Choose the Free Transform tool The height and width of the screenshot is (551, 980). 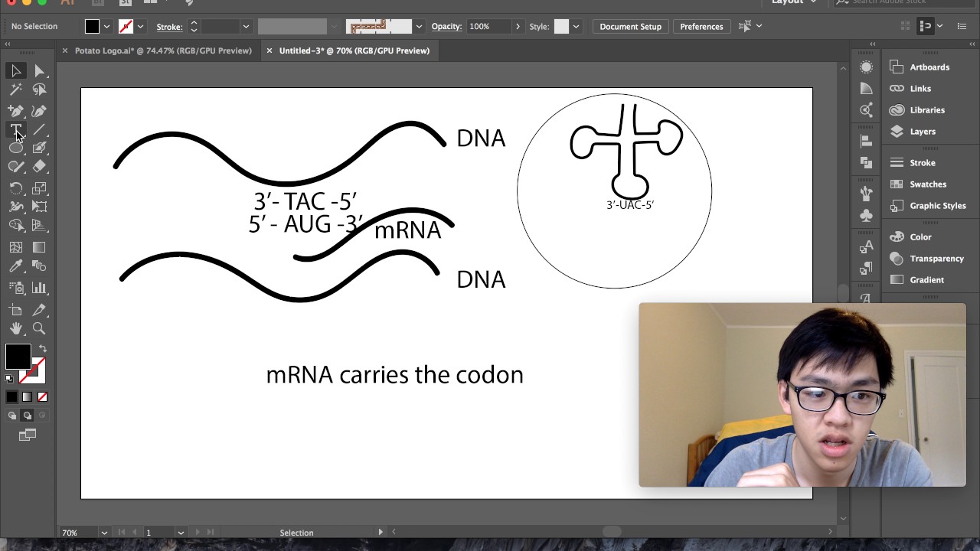(x=39, y=207)
